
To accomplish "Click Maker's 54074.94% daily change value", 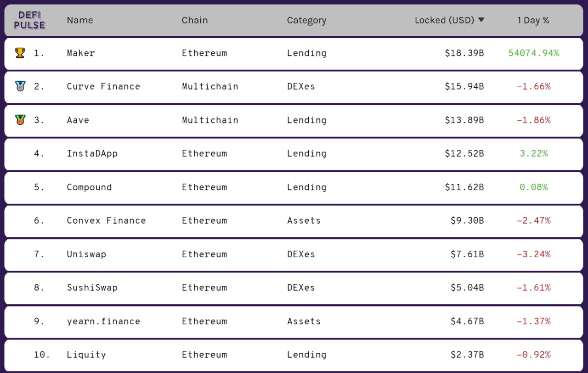I will click(534, 53).
